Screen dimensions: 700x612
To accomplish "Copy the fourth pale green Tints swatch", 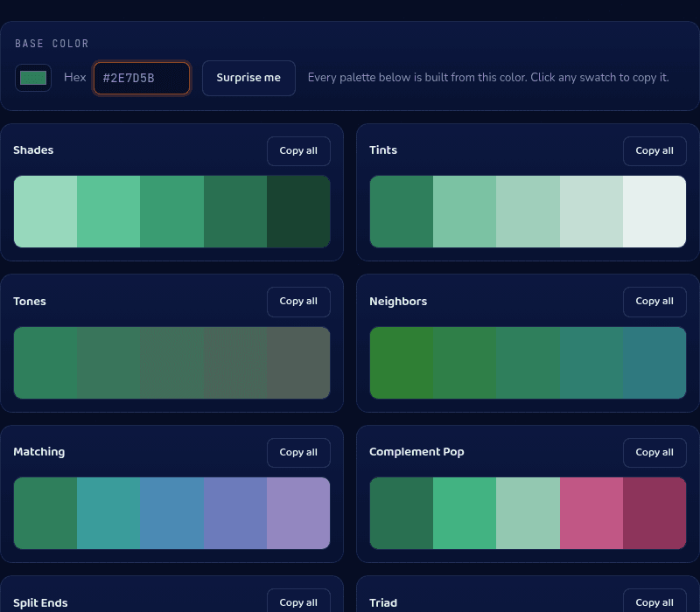I will [x=591, y=212].
